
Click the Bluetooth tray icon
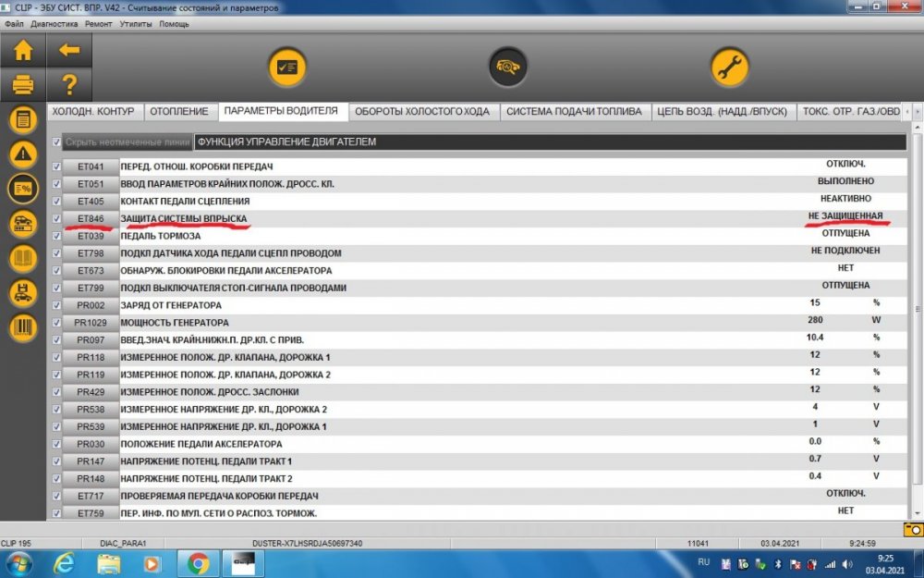(777, 564)
